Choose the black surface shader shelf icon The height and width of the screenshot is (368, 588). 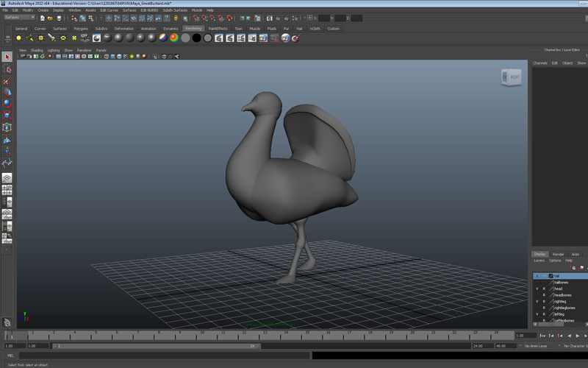click(x=196, y=38)
